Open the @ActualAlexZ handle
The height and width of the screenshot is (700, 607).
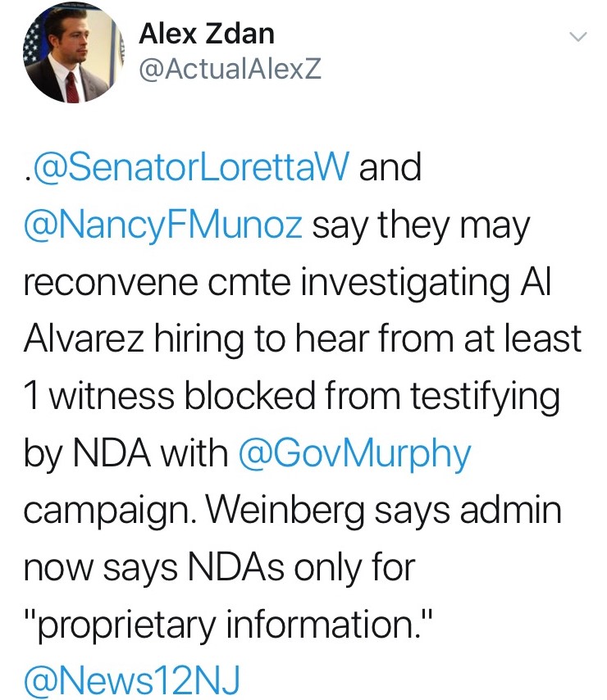tap(230, 70)
